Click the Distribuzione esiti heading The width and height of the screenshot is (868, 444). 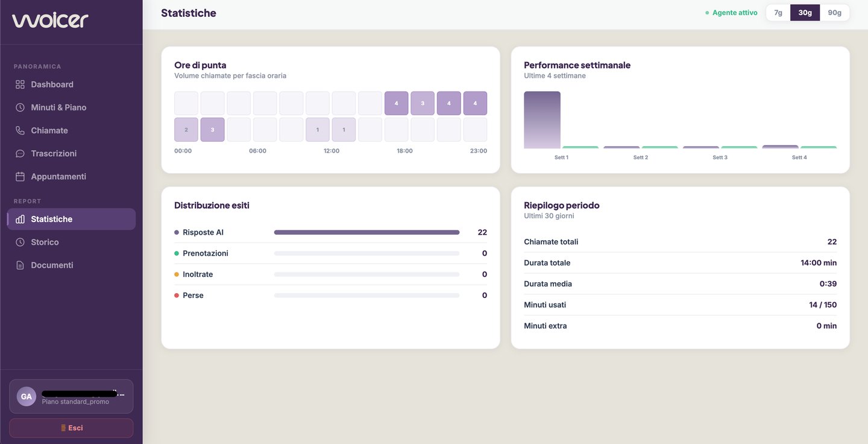click(212, 205)
